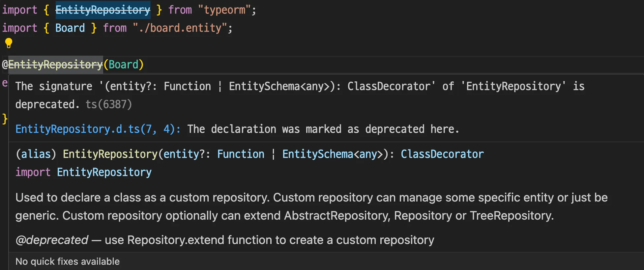The height and width of the screenshot is (270, 644).
Task: Click the from keyword before "./board.entity"
Action: point(115,28)
